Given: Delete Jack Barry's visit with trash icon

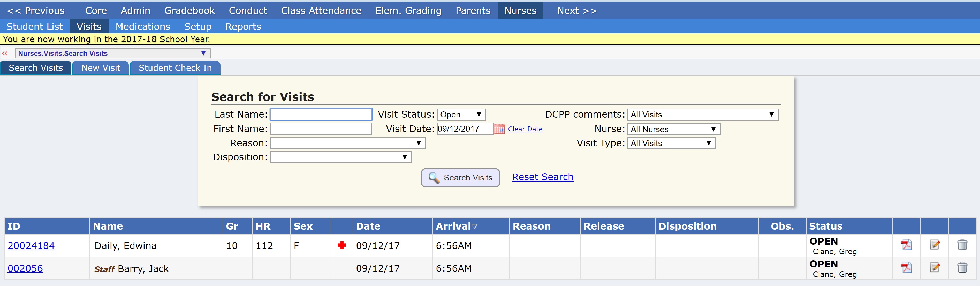Looking at the screenshot, I should point(962,267).
